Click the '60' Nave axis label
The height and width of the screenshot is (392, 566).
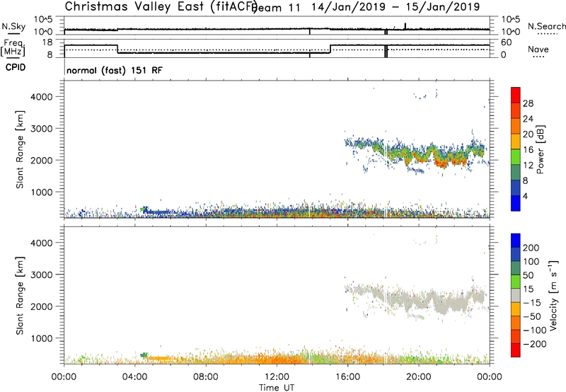click(x=507, y=42)
